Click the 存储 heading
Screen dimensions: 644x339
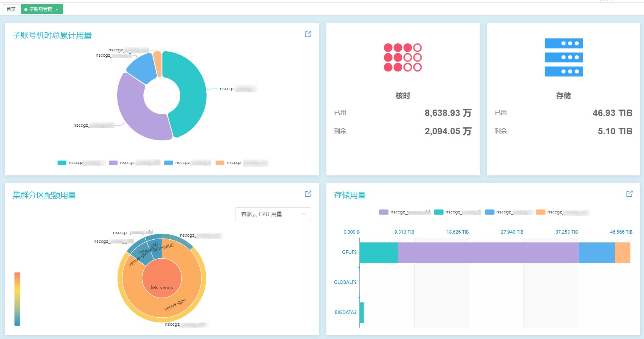pos(564,96)
